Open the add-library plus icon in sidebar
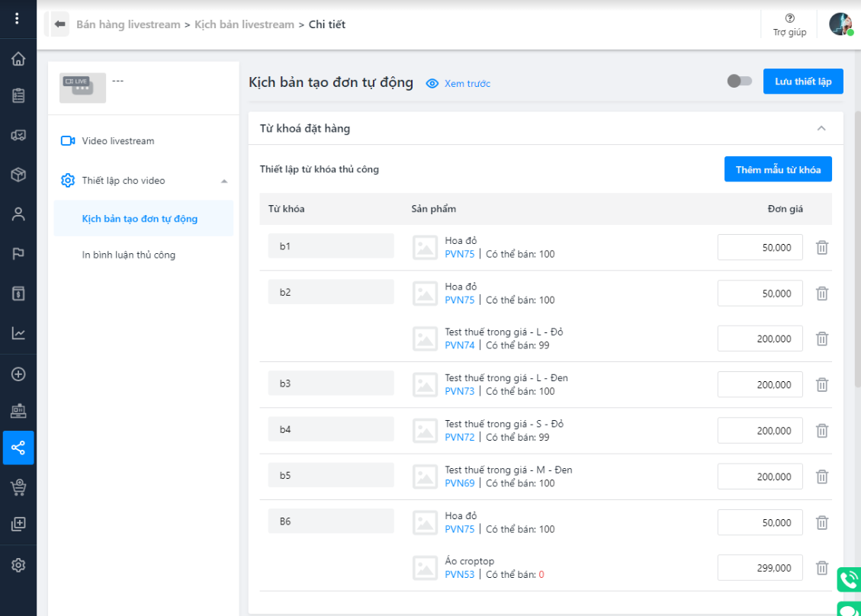 coord(18,524)
